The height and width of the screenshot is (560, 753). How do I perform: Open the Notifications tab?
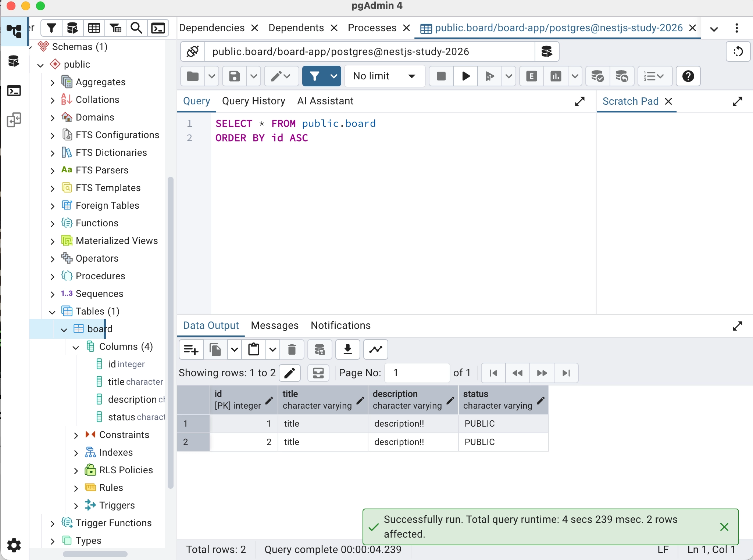(340, 326)
